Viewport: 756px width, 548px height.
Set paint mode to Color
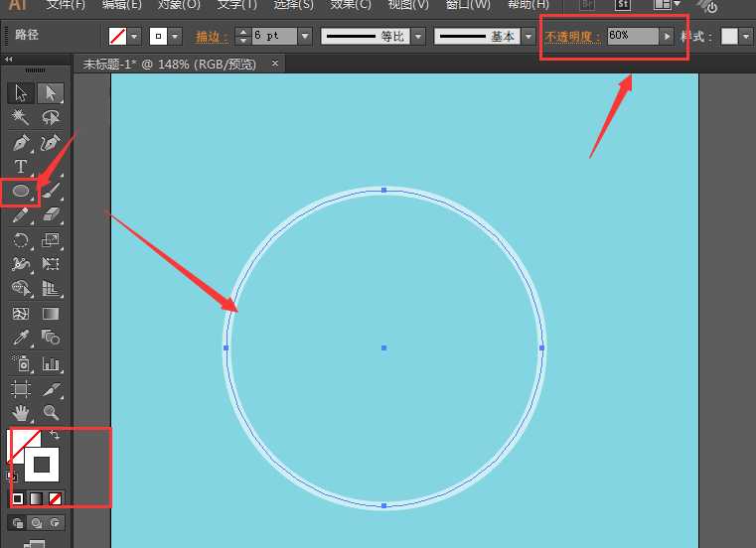[18, 498]
